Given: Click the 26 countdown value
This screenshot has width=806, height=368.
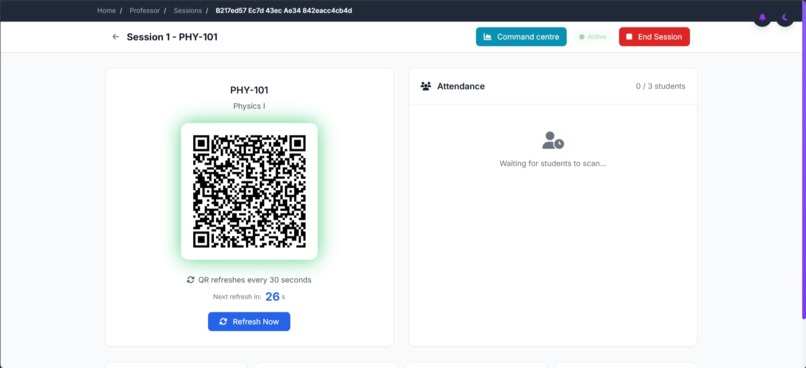Looking at the screenshot, I should (272, 297).
